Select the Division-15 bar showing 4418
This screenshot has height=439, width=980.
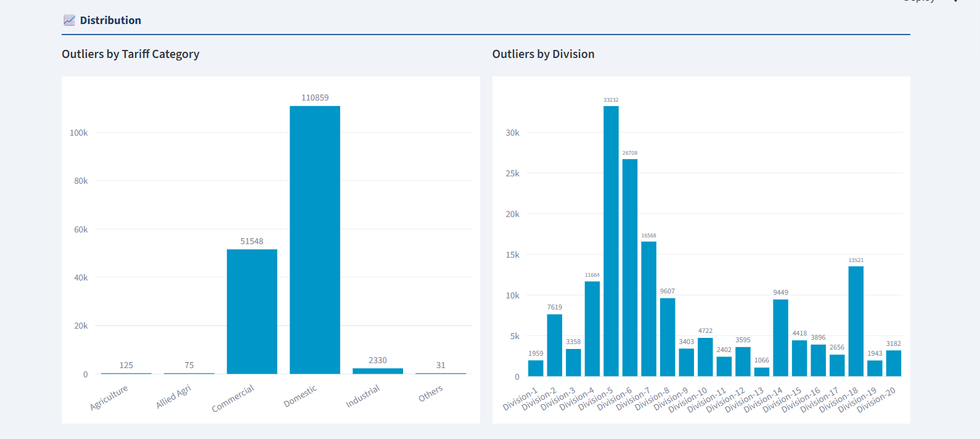click(x=799, y=358)
